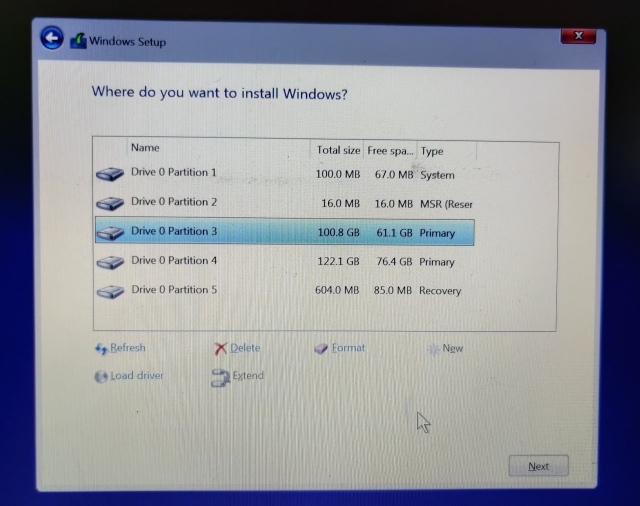Click the 122.1 GB total size cell
Viewport: 640px width, 506px height.
338,262
